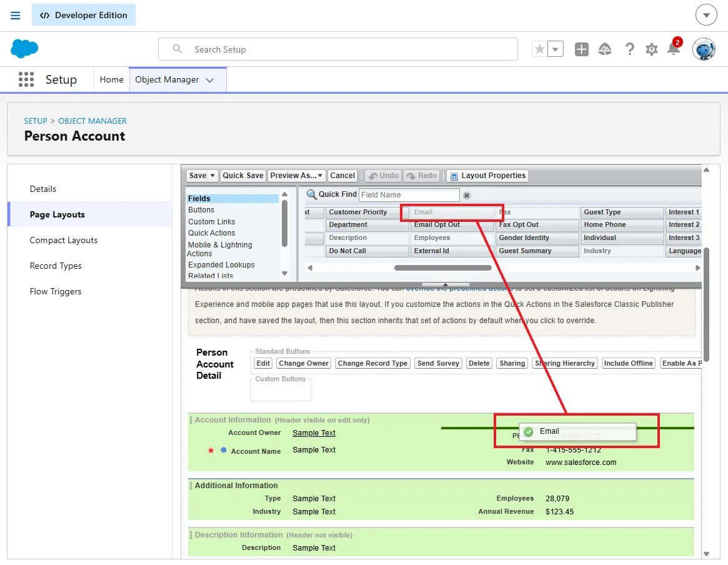Click the Include Offline standard button
The width and height of the screenshot is (728, 565).
(x=628, y=363)
